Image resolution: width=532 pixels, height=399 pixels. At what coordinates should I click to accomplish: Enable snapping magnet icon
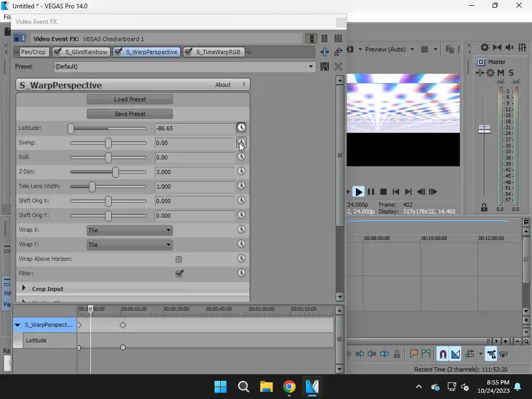443,354
